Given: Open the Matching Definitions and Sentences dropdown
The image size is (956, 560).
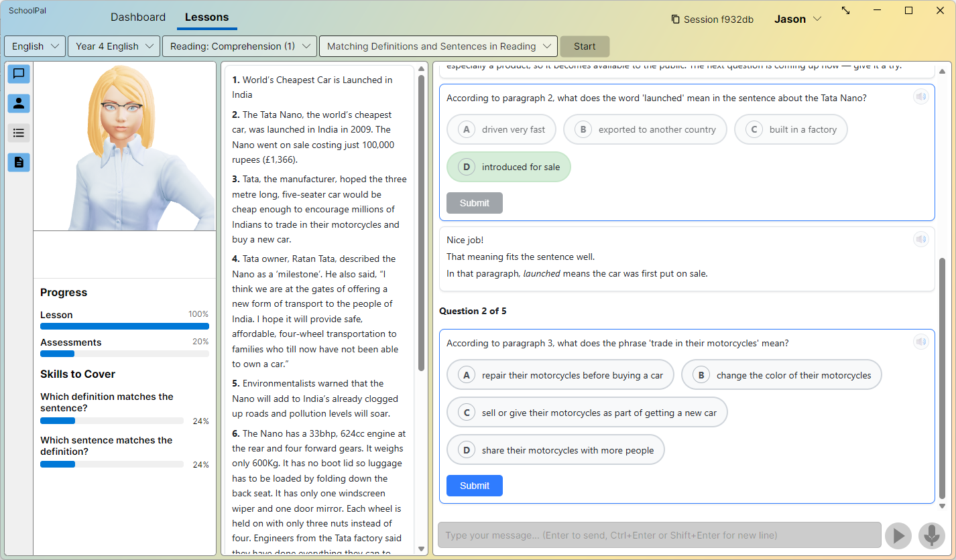Looking at the screenshot, I should (438, 46).
